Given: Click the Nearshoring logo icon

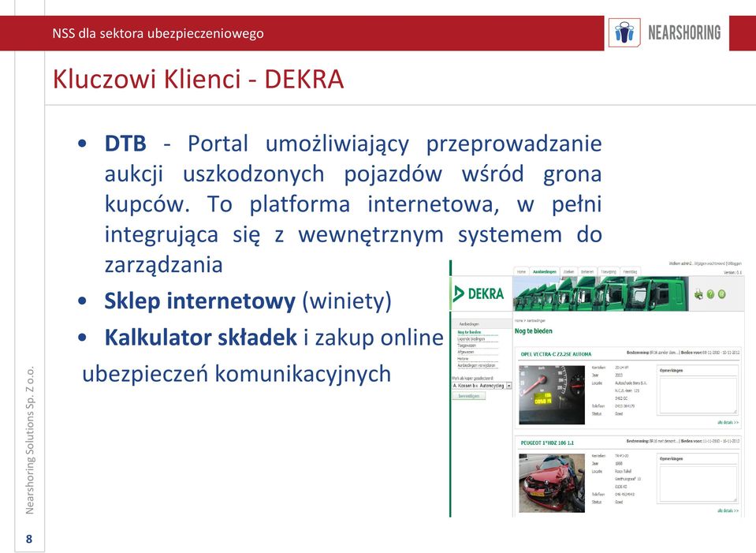Looking at the screenshot, I should (624, 33).
